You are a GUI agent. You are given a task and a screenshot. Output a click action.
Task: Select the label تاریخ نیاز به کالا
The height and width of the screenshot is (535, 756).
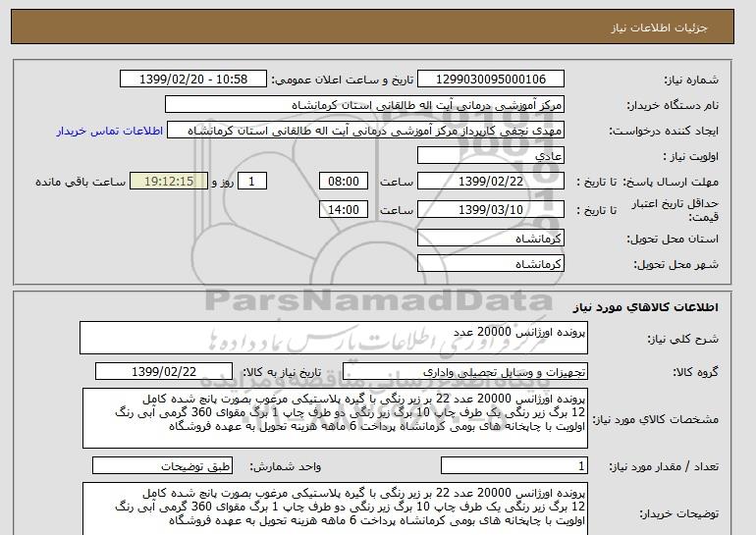coord(282,372)
